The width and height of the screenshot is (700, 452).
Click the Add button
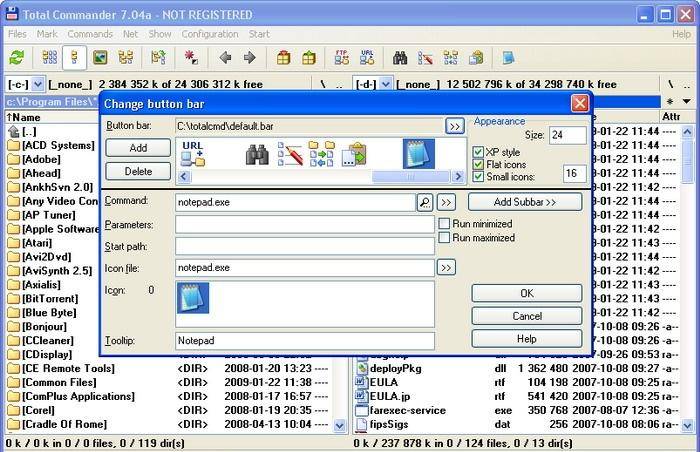pos(138,148)
